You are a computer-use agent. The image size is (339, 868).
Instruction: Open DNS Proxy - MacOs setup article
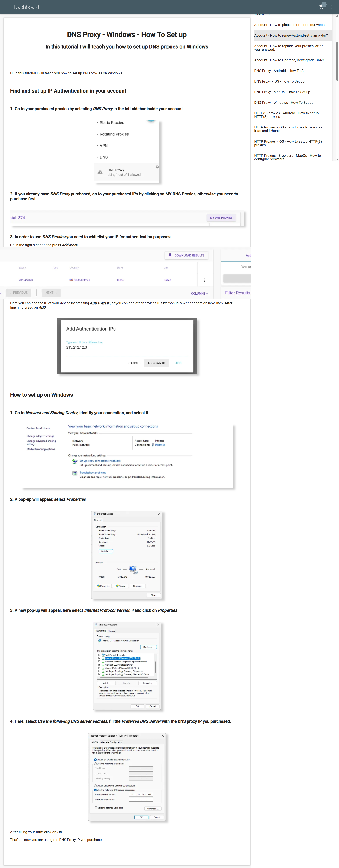(282, 92)
